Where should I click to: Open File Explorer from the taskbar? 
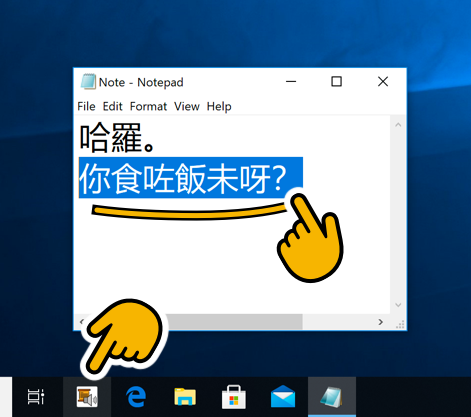click(x=185, y=397)
